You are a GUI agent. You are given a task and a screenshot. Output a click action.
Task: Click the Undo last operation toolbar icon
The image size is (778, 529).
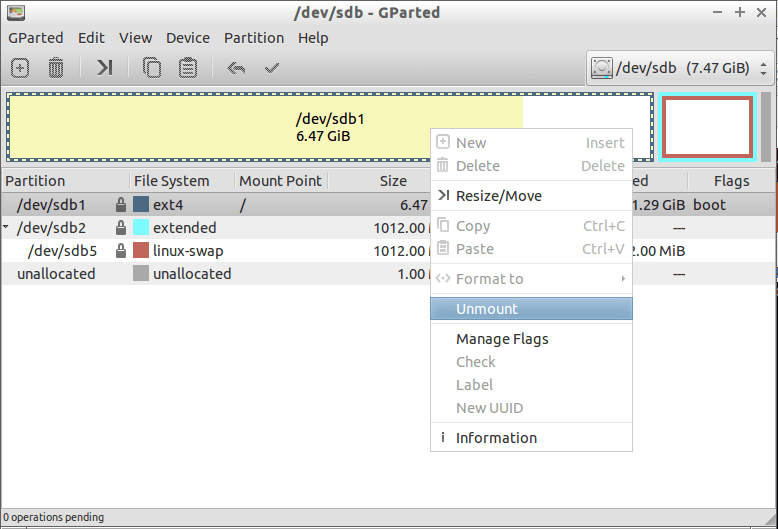click(236, 67)
